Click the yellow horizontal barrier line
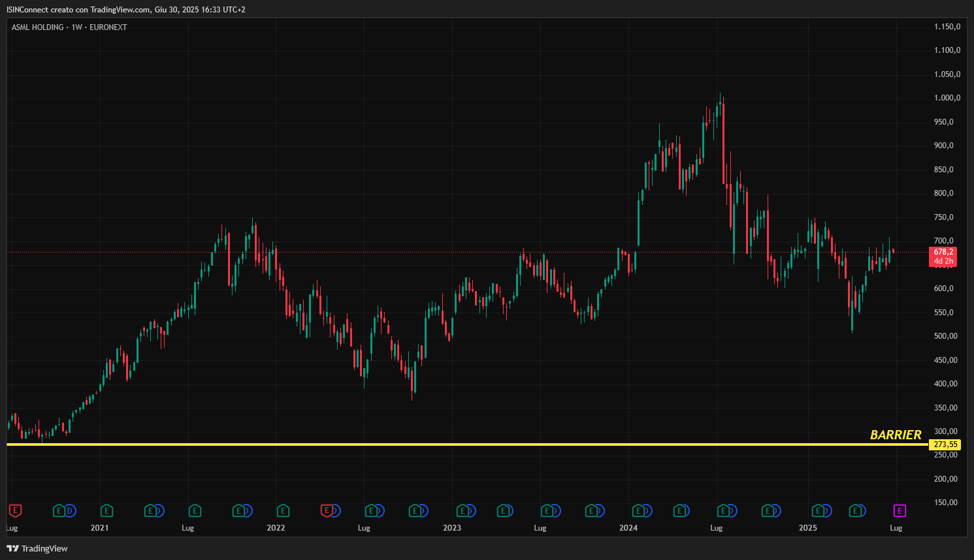974x560 pixels. click(x=467, y=444)
